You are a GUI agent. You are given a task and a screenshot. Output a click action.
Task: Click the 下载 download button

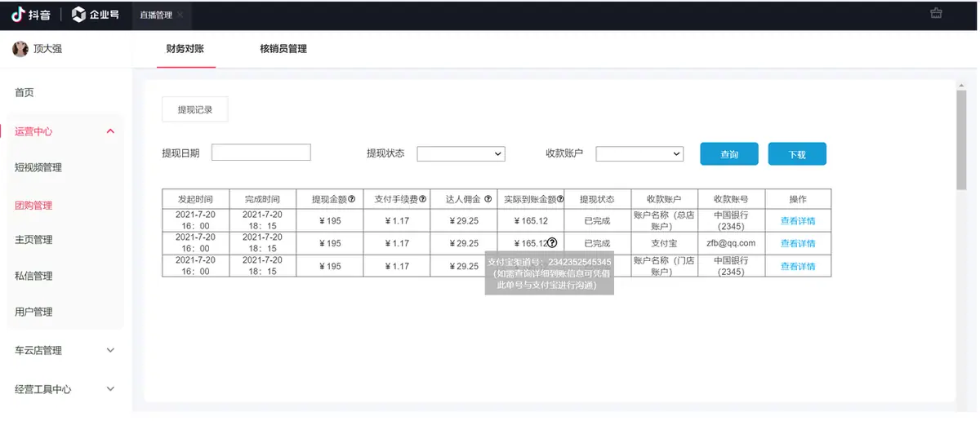797,153
